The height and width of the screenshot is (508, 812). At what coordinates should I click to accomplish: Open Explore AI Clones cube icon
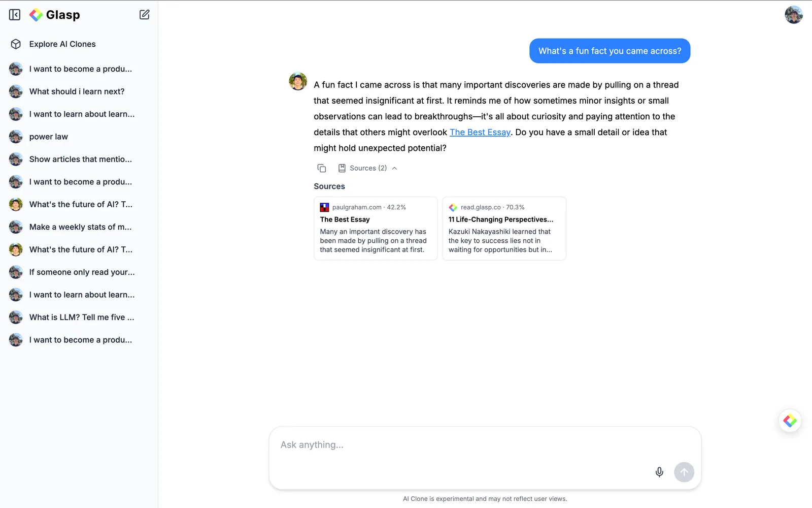click(16, 44)
